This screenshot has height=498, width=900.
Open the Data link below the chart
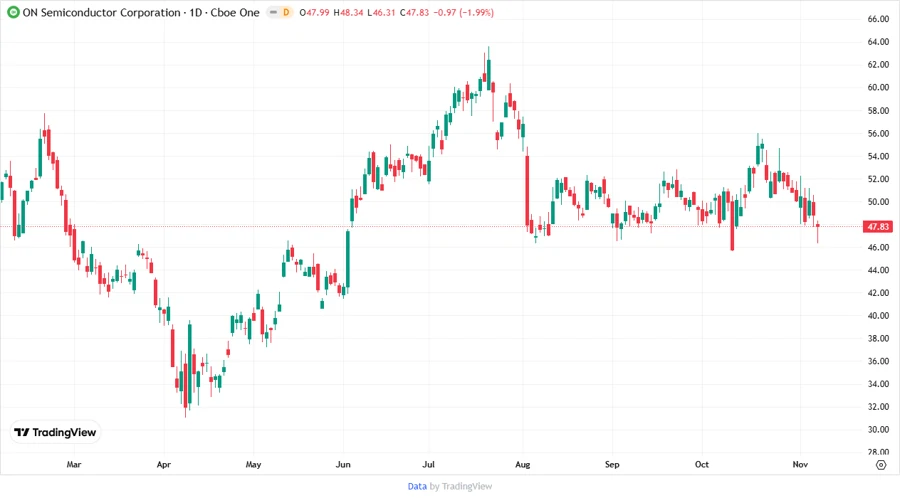417,486
